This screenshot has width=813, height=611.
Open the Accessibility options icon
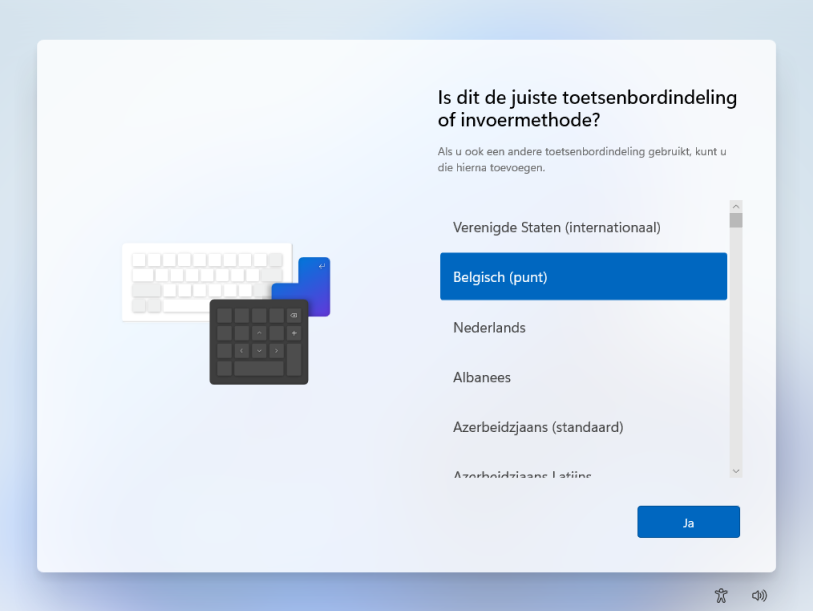pos(721,595)
